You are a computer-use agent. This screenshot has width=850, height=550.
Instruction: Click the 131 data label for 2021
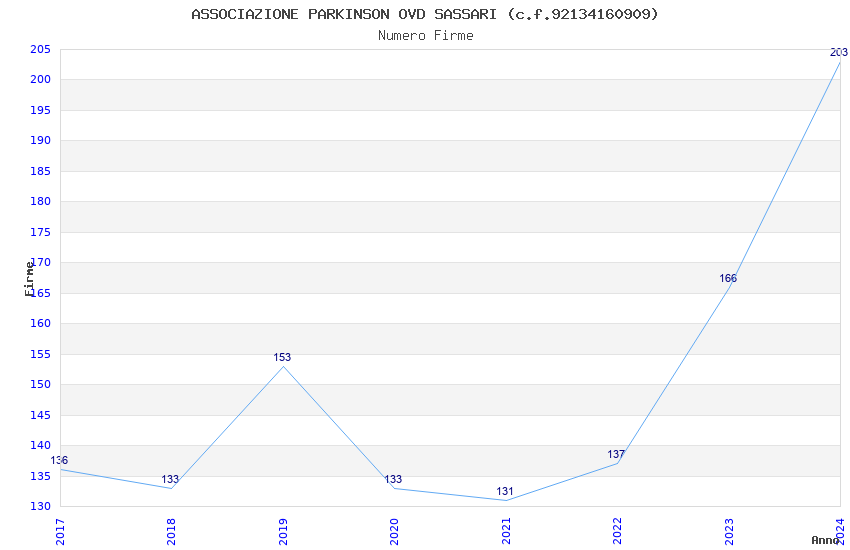[505, 491]
